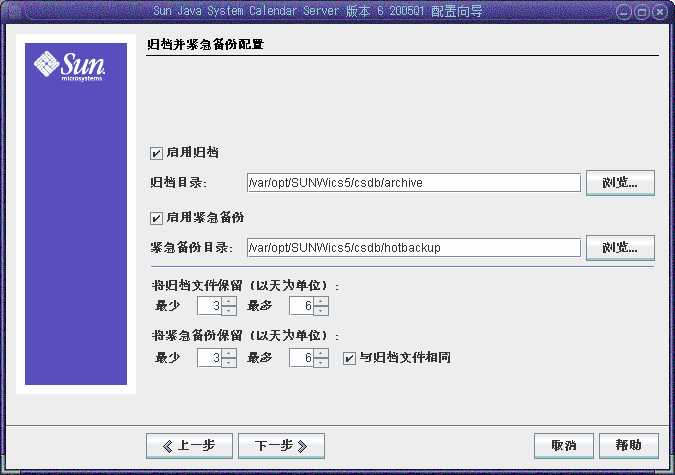Go back with 上一步 button
The height and width of the screenshot is (475, 675).
click(189, 446)
